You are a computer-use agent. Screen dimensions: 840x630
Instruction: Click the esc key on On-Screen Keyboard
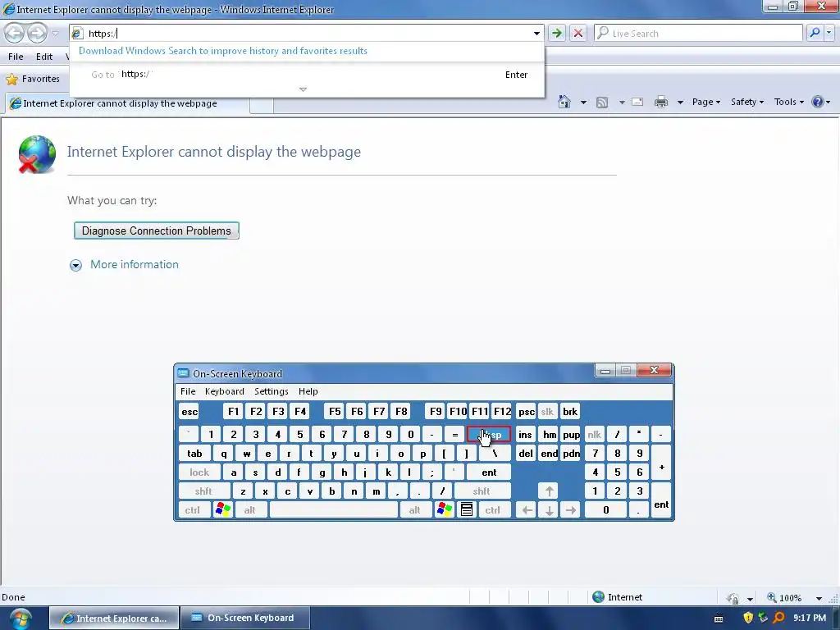189,412
